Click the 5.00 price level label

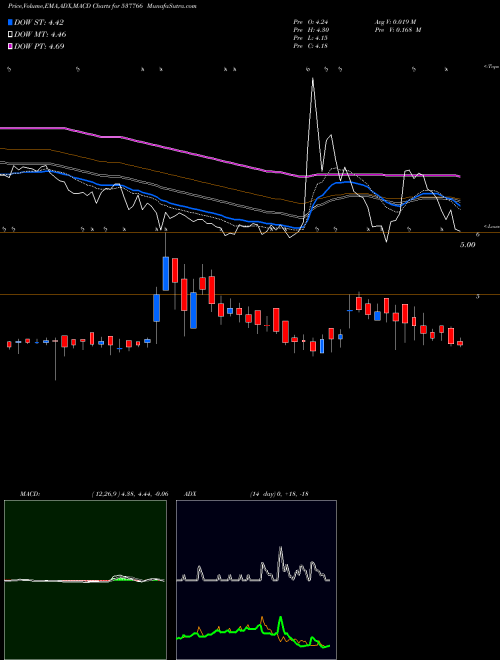(x=468, y=245)
